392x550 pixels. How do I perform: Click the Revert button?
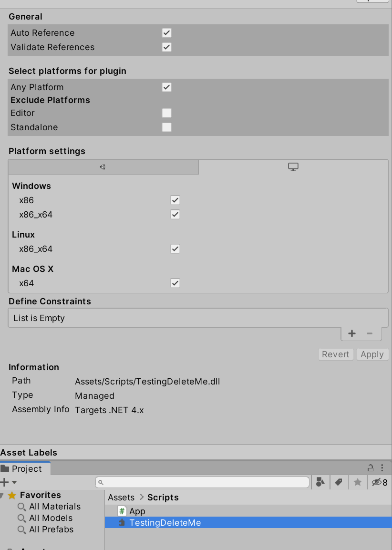point(336,354)
